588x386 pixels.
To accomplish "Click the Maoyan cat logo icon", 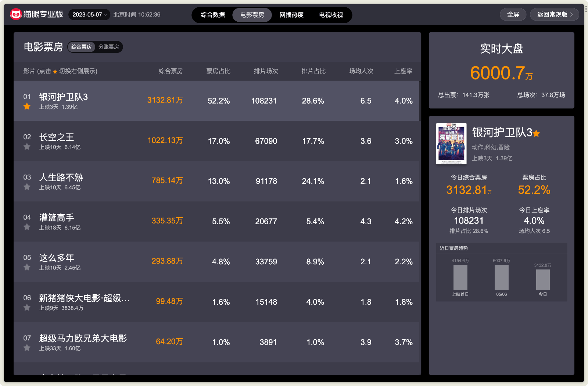I will [16, 14].
